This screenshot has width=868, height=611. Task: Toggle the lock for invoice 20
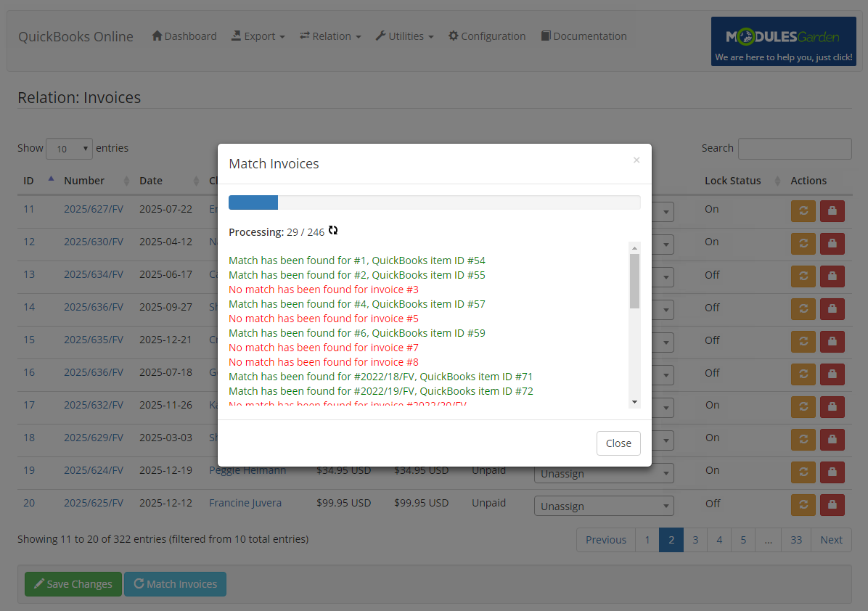coord(832,505)
